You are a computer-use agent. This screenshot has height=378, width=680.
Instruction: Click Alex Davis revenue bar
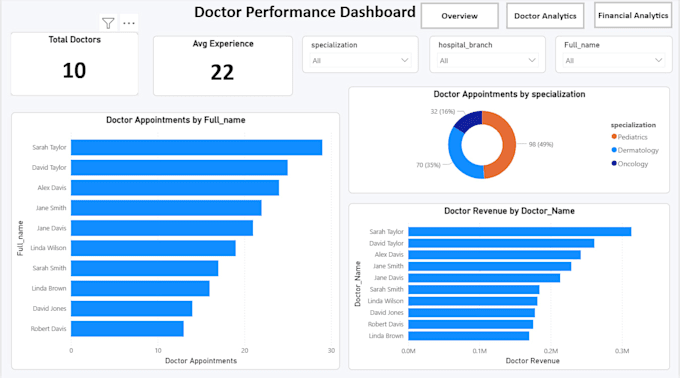click(494, 254)
